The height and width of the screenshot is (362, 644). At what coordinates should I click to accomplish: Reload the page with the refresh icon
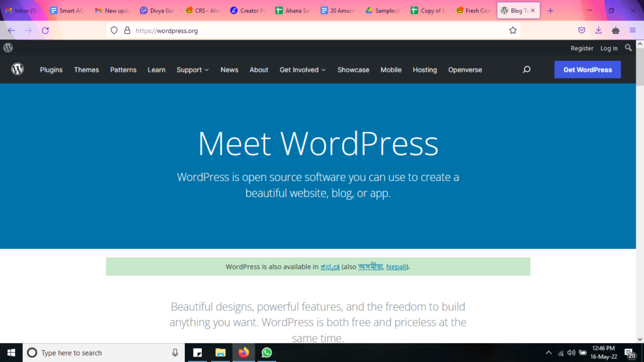pyautogui.click(x=45, y=30)
